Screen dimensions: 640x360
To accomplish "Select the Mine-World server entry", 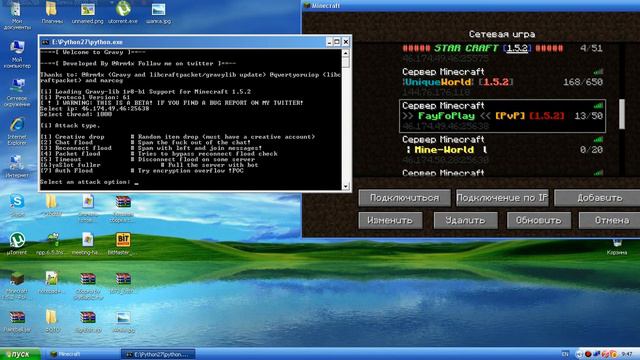I will [x=502, y=149].
